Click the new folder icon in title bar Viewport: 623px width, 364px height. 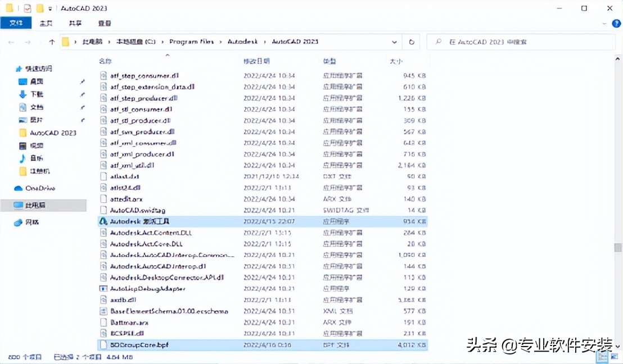tap(40, 8)
